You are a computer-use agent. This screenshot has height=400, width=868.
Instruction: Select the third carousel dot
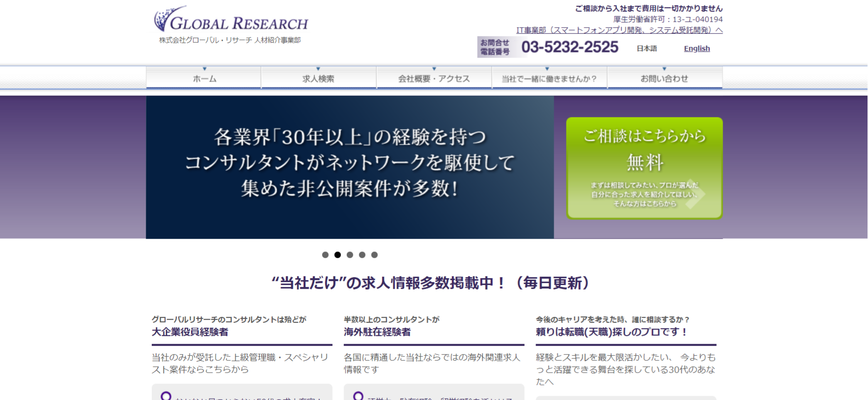pos(350,255)
